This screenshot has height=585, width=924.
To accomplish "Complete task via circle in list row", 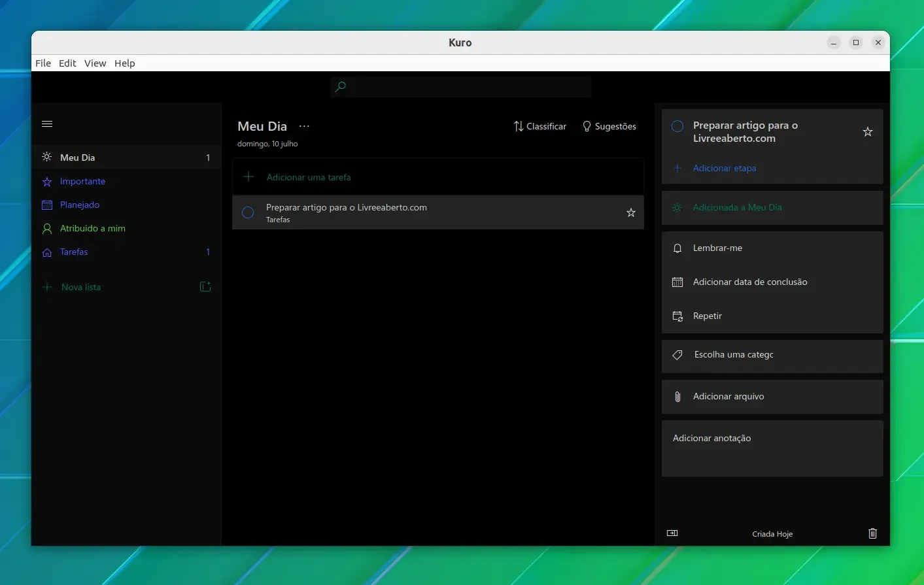I will coord(248,212).
